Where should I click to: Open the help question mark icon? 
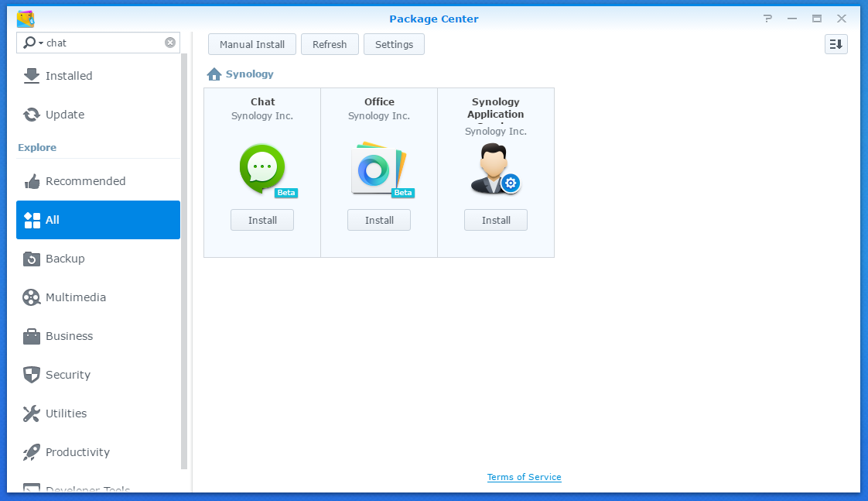click(767, 18)
